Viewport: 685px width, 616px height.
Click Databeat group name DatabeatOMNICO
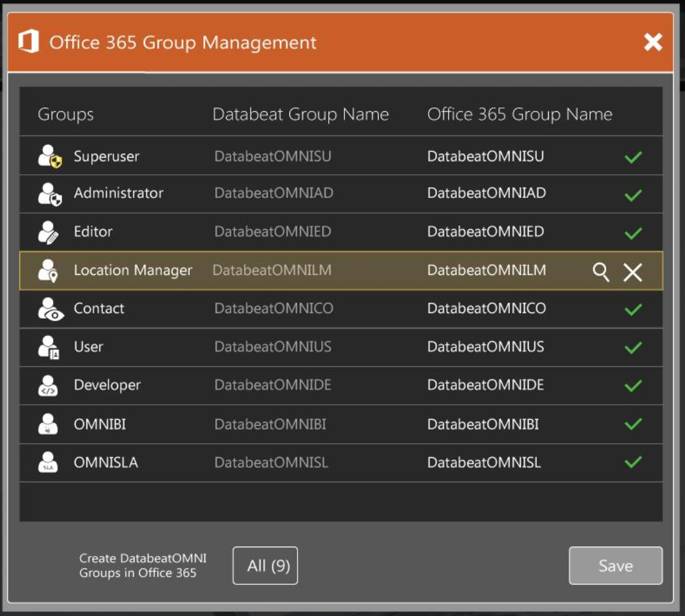(x=274, y=308)
